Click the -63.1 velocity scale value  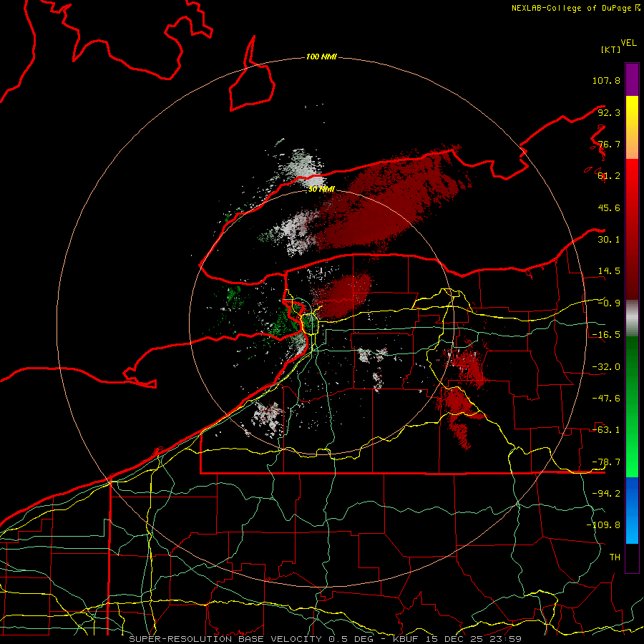click(606, 430)
